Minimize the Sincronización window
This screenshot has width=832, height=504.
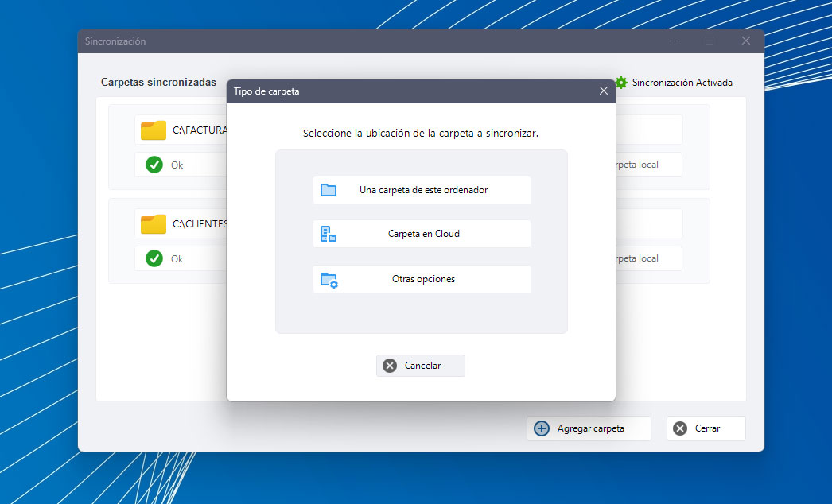[674, 41]
